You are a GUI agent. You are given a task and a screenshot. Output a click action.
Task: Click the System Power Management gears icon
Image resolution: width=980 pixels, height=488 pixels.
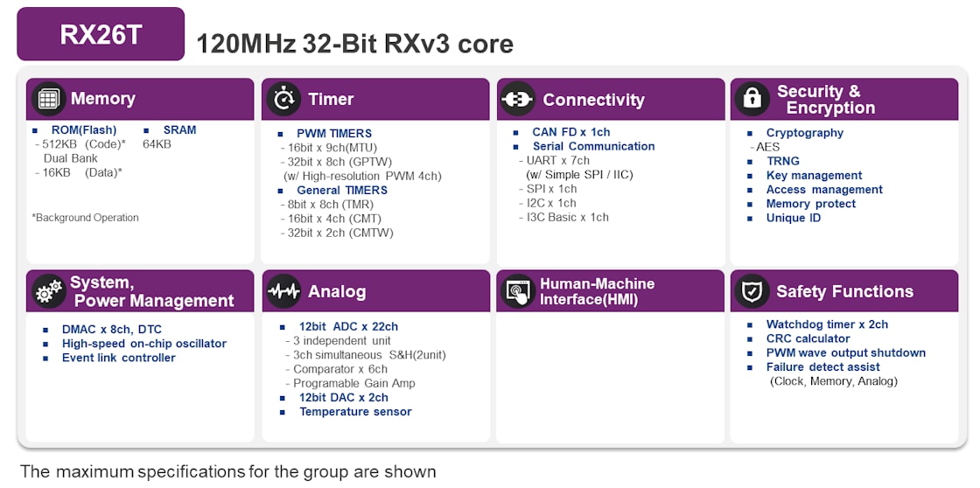(x=48, y=291)
